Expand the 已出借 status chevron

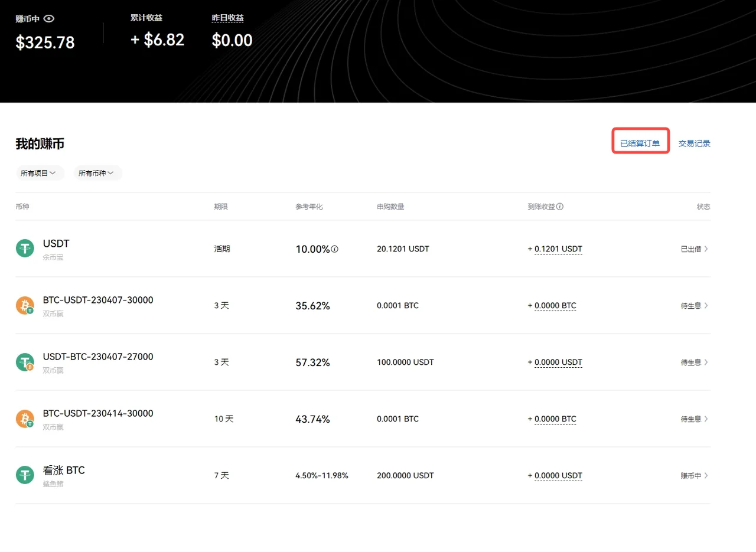(706, 249)
